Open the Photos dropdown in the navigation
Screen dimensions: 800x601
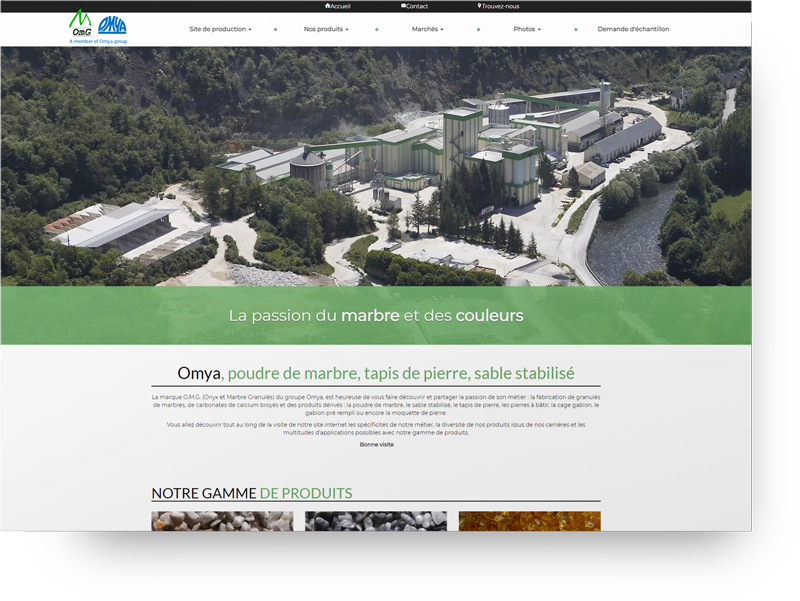tap(526, 29)
